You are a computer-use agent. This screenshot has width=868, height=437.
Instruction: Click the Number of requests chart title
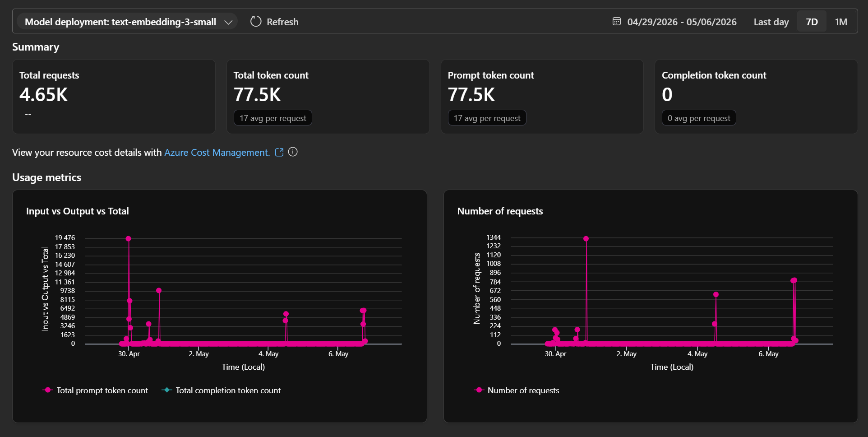pyautogui.click(x=500, y=211)
